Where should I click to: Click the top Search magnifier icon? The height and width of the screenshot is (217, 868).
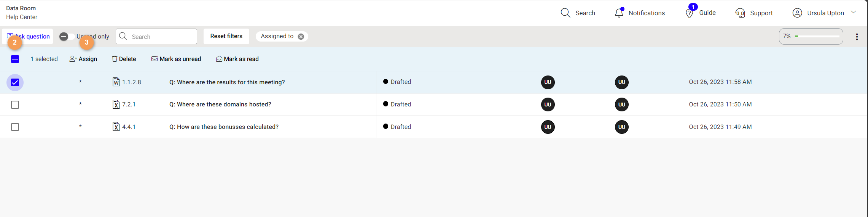coord(565,13)
